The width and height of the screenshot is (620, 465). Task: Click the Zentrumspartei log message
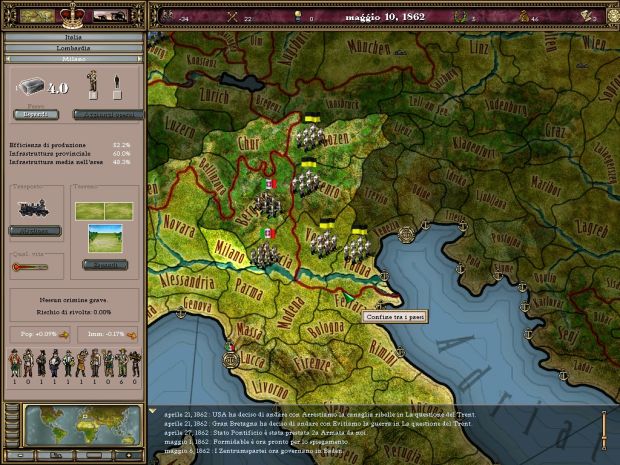click(253, 451)
